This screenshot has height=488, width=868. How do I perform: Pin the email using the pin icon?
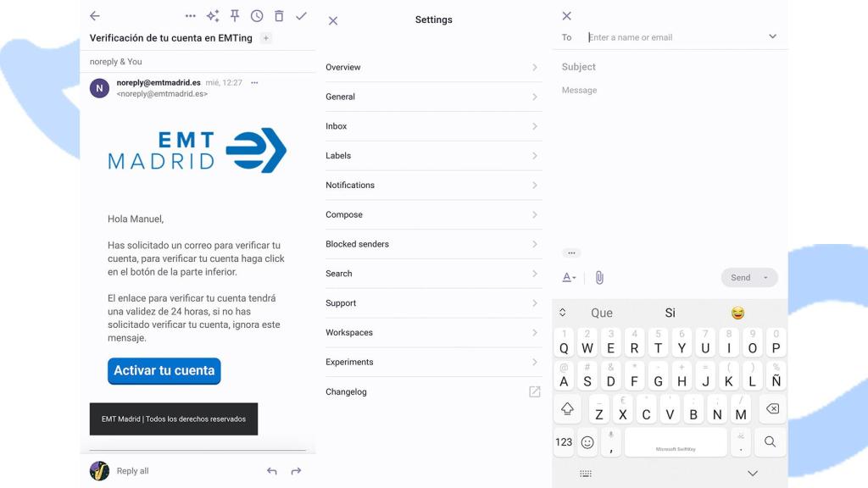(235, 16)
